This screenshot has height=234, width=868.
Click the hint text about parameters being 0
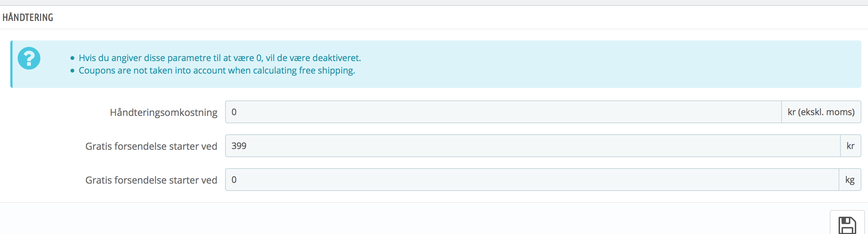[x=220, y=58]
